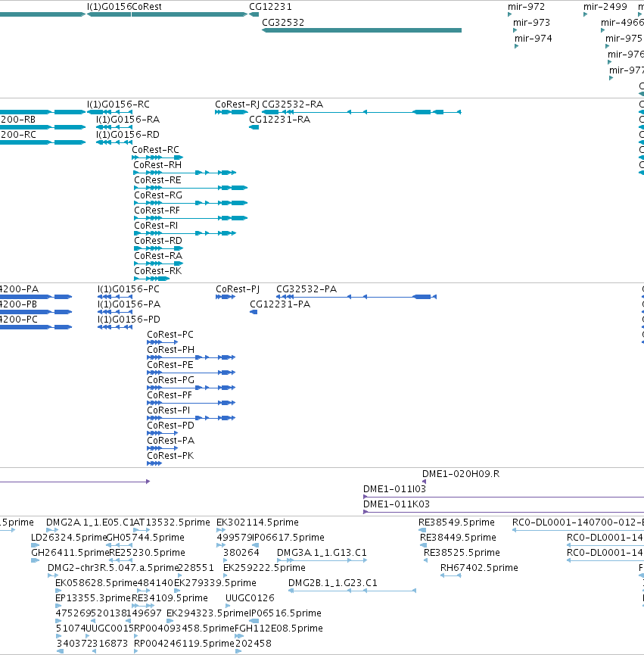Select the l(1)G0156-PC protein label
The width and height of the screenshot is (644, 655).
129,289
